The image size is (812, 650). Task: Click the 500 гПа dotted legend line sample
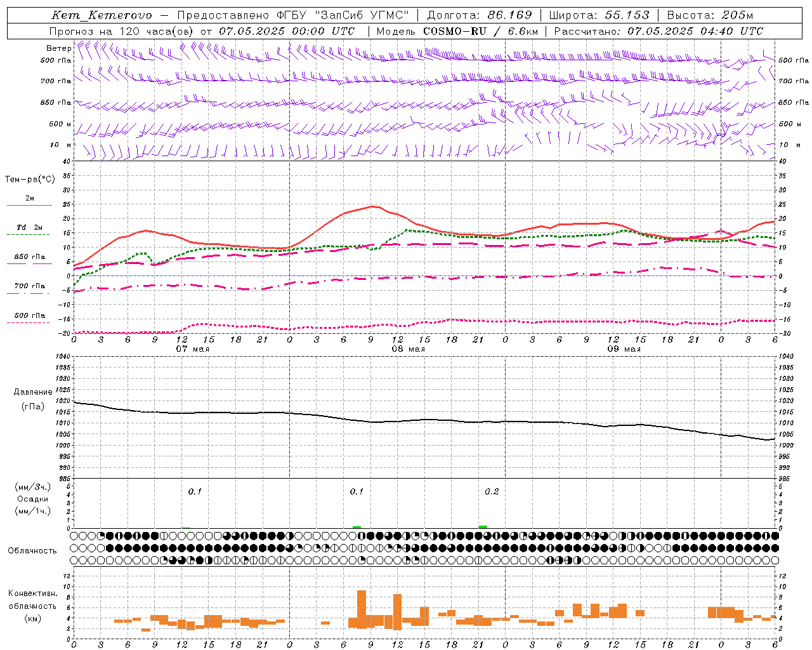point(28,323)
